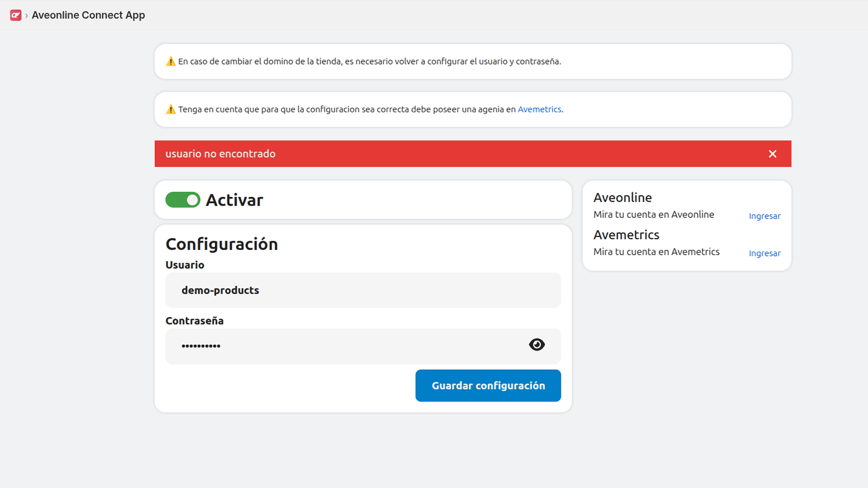
Task: Select Ingresar next to Aveonline account
Action: [764, 216]
